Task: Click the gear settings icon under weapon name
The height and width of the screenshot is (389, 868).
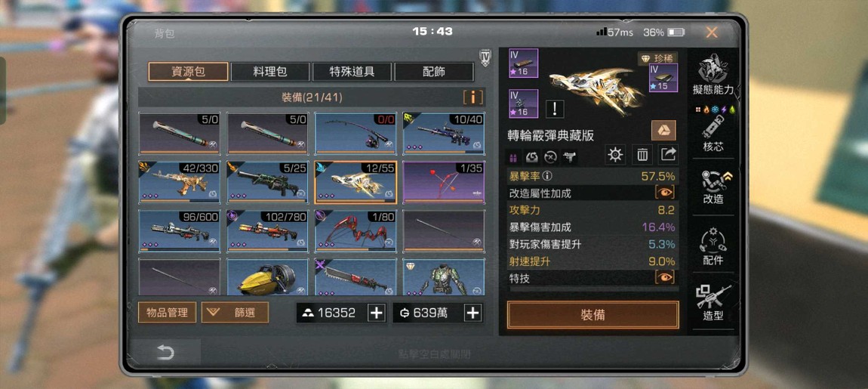Action: coord(615,155)
